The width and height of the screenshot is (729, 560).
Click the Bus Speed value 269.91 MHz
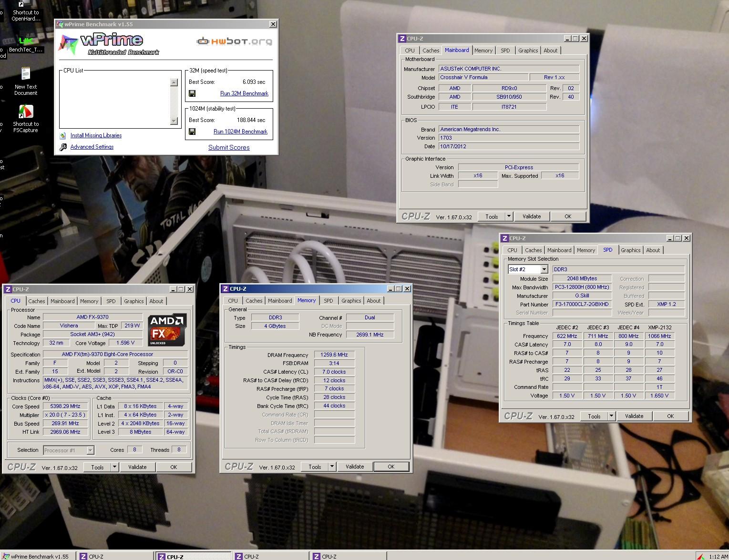[x=65, y=423]
